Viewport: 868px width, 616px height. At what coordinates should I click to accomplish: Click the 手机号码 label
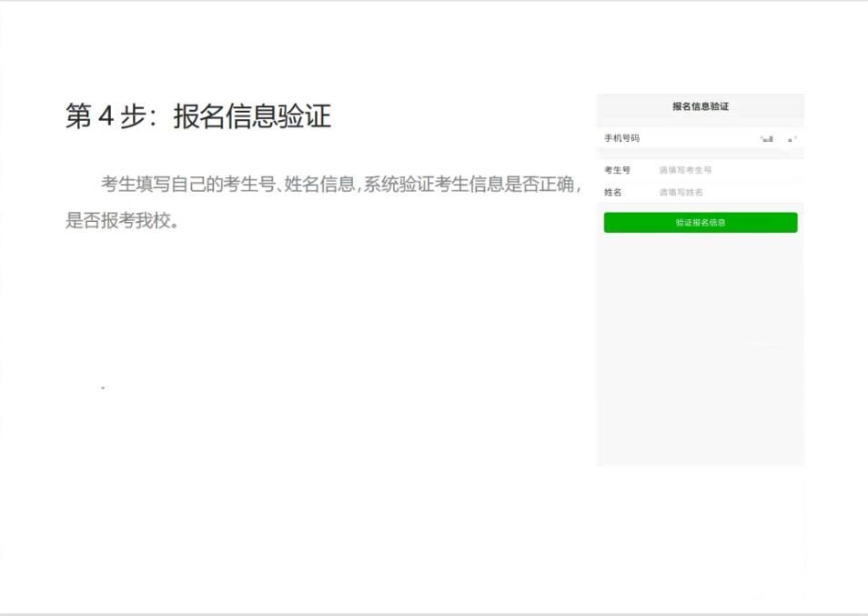pos(621,138)
